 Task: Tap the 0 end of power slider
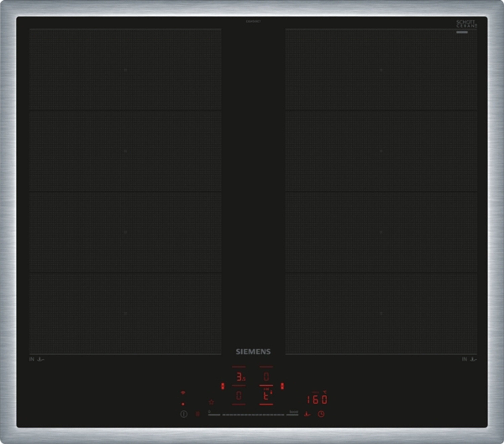click(x=214, y=415)
